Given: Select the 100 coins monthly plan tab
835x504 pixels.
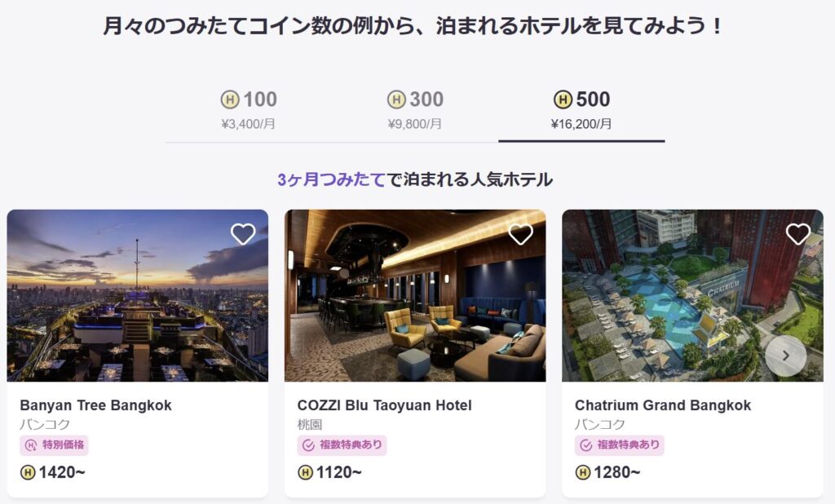Looking at the screenshot, I should tap(249, 110).
